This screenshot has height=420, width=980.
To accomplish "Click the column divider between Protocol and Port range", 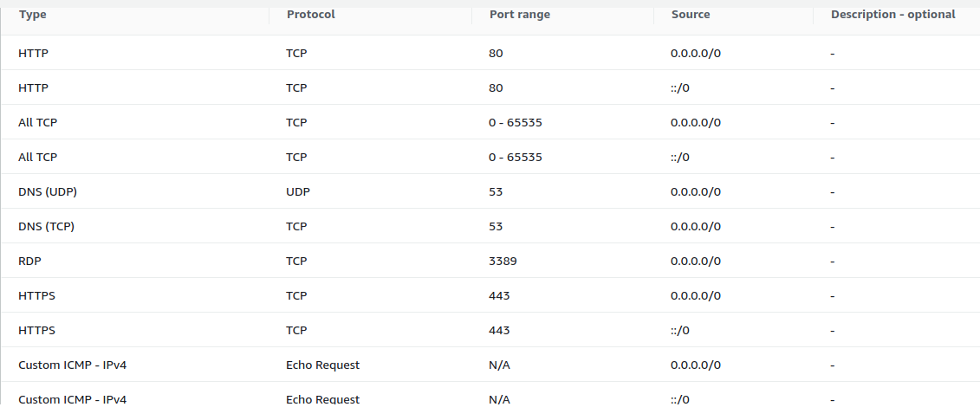I will point(472,15).
